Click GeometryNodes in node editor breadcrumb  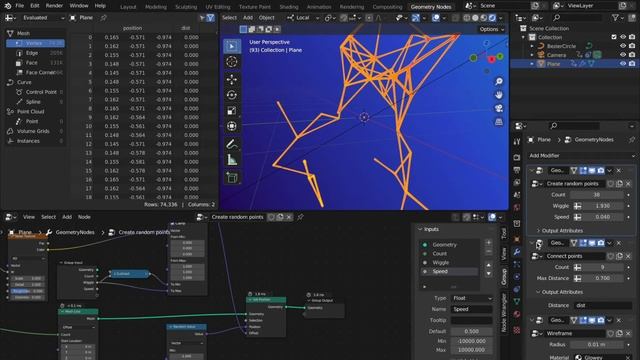pyautogui.click(x=75, y=232)
